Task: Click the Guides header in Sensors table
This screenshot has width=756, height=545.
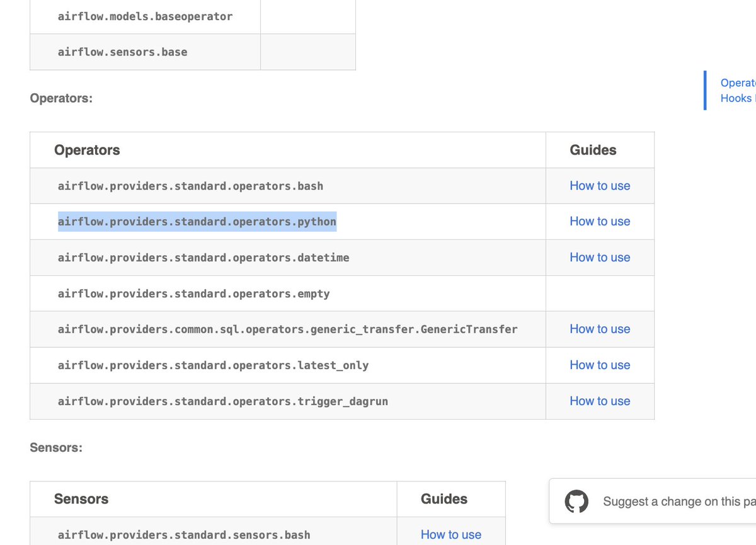Action: [x=444, y=499]
